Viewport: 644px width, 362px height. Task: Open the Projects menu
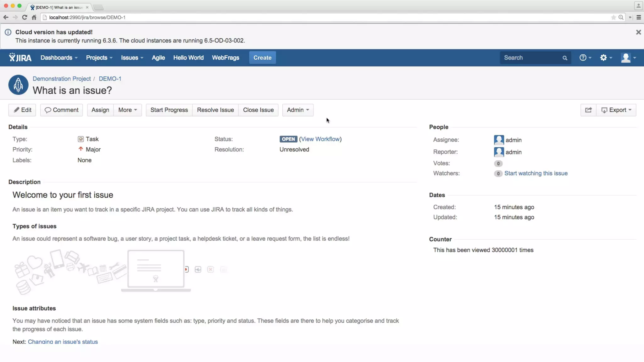tap(99, 58)
